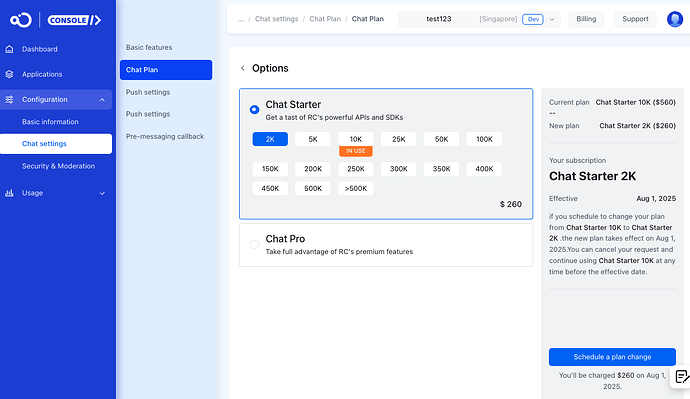Click the Dashboard home icon
Viewport: 690px width, 399px height.
[9, 49]
